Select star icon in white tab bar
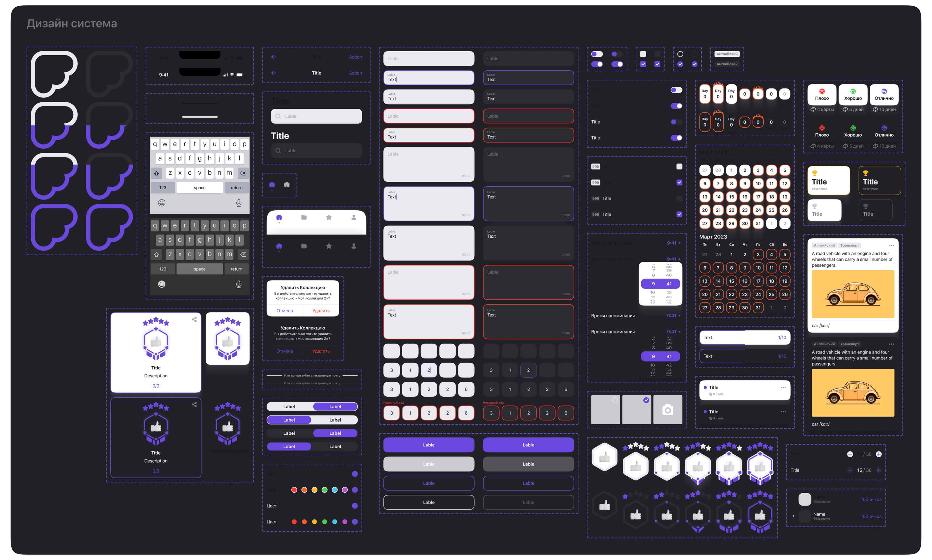The width and height of the screenshot is (932, 560). [x=329, y=217]
